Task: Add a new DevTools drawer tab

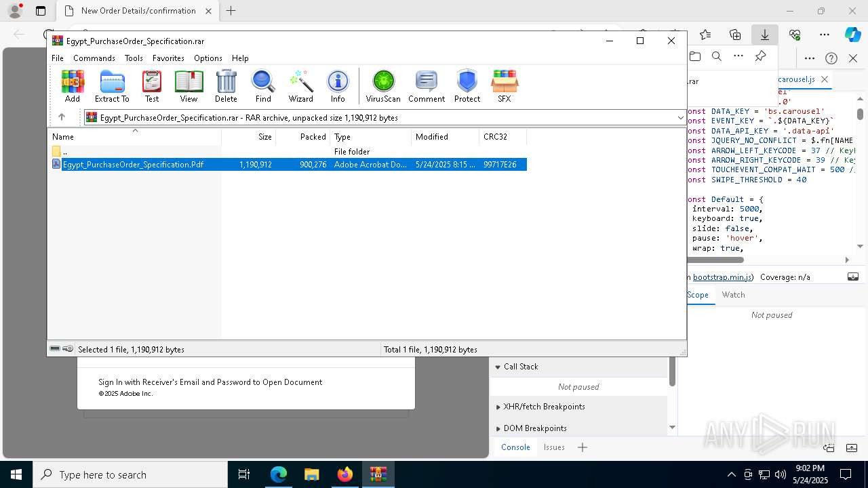Action: (x=583, y=447)
